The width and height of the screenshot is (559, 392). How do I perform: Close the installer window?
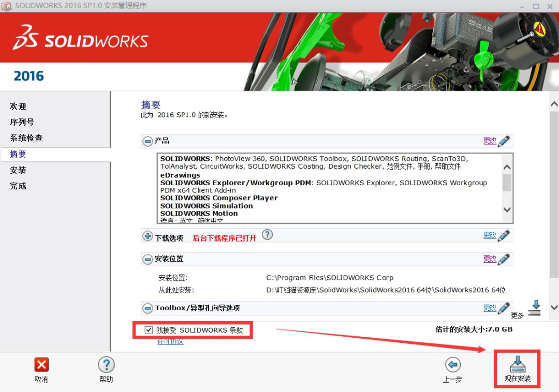pos(550,6)
